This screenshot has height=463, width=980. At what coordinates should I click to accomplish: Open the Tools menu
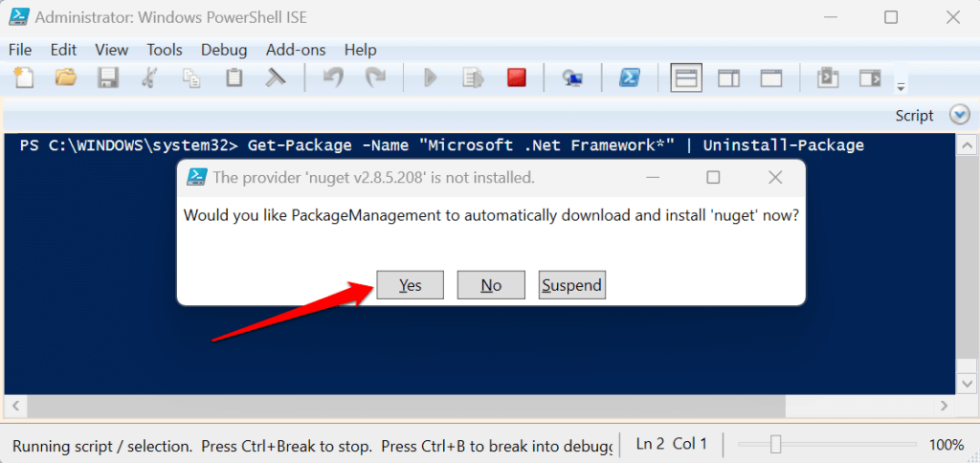(x=165, y=50)
